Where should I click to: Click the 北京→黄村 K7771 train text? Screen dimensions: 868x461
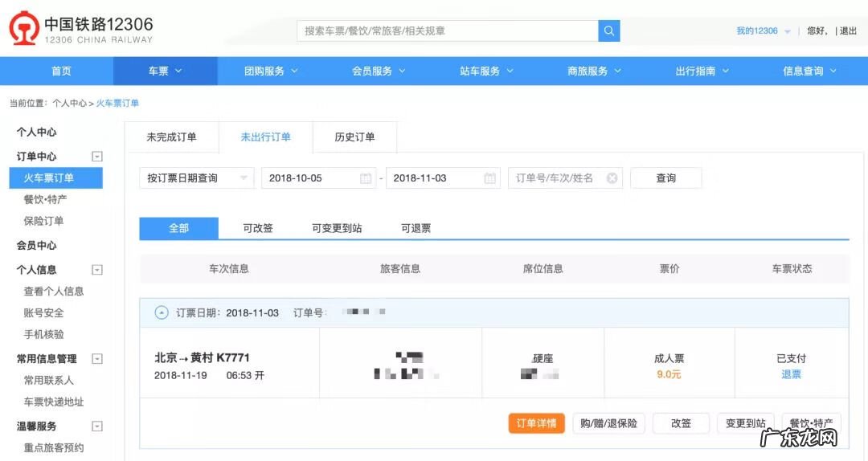click(x=202, y=357)
